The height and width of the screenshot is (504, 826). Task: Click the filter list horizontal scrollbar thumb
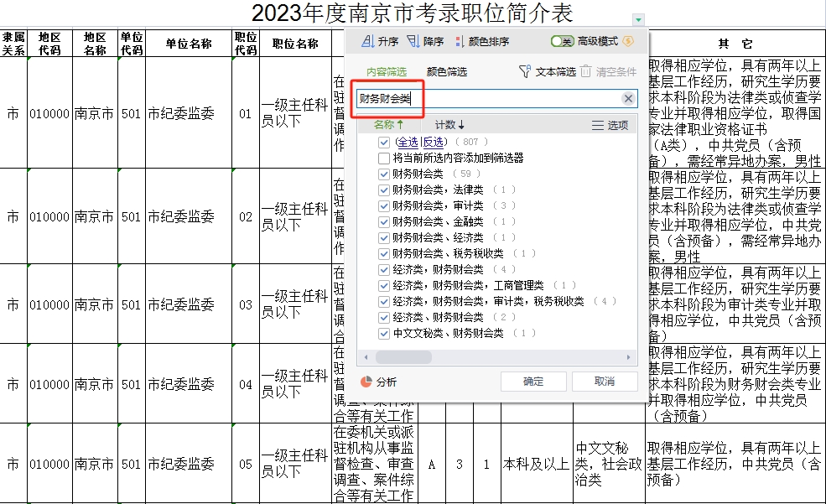(403, 357)
